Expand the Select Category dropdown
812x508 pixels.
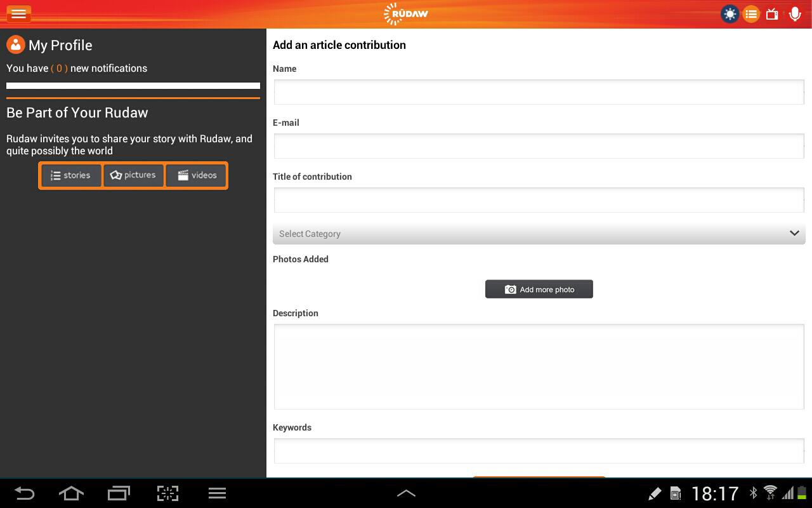tap(539, 234)
